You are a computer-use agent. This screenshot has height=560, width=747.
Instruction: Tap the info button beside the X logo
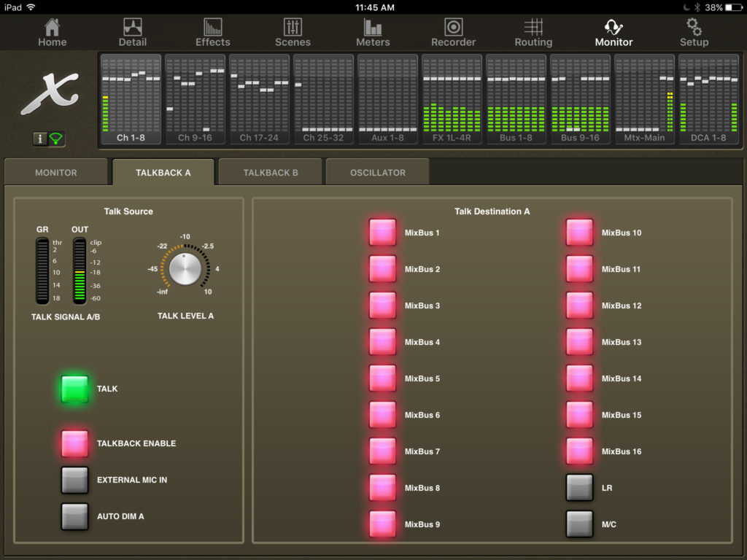point(40,139)
